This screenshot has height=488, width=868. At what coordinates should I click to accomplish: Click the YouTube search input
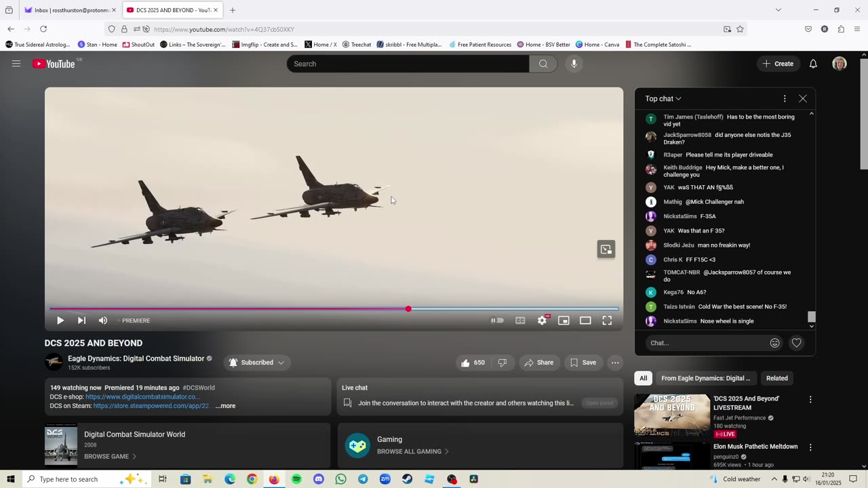408,64
